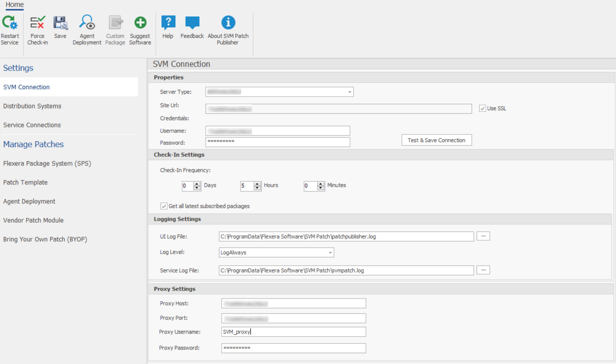Click the Proxy Username input field
Screen dimensions: 616x364
(293, 332)
